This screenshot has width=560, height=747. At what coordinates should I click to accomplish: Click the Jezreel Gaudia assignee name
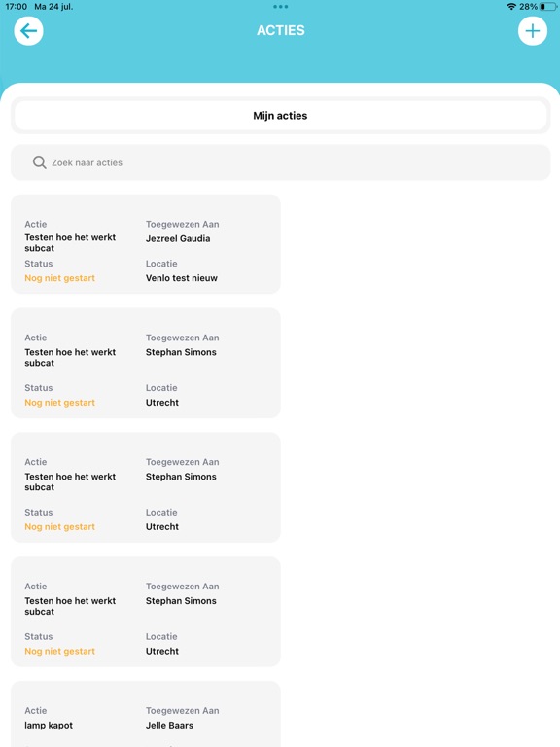(x=178, y=238)
